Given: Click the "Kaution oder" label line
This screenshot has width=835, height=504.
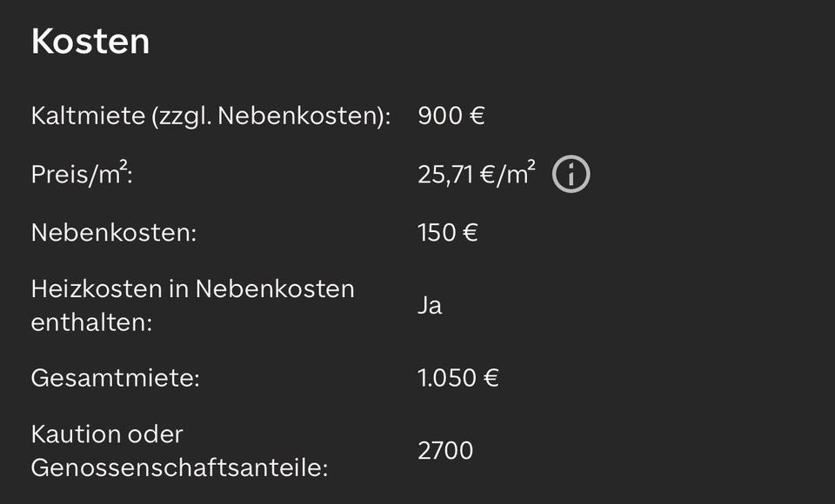Looking at the screenshot, I should point(107,434).
